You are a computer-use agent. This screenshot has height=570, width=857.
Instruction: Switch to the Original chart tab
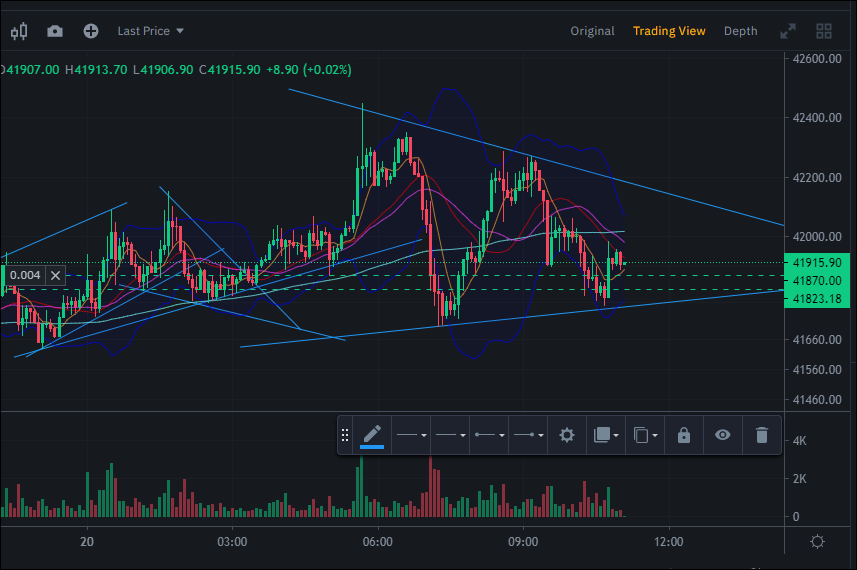(592, 31)
